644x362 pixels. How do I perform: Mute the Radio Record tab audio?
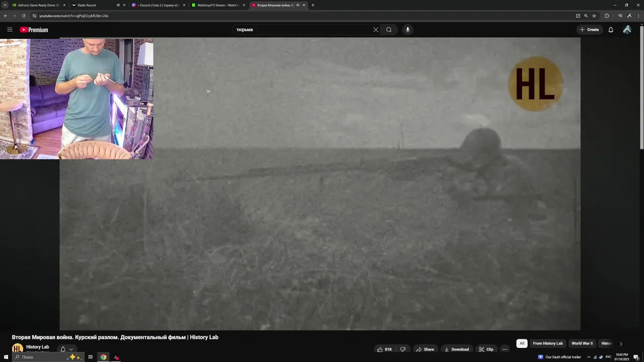pyautogui.click(x=118, y=5)
